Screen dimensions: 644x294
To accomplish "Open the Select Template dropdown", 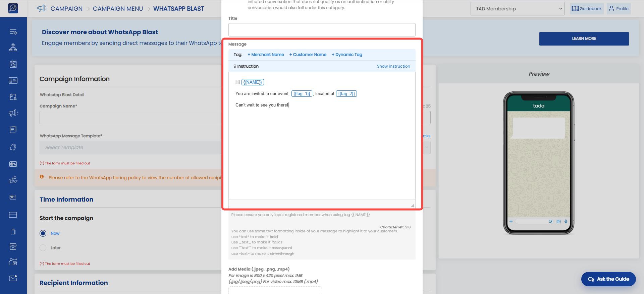I will (x=235, y=147).
